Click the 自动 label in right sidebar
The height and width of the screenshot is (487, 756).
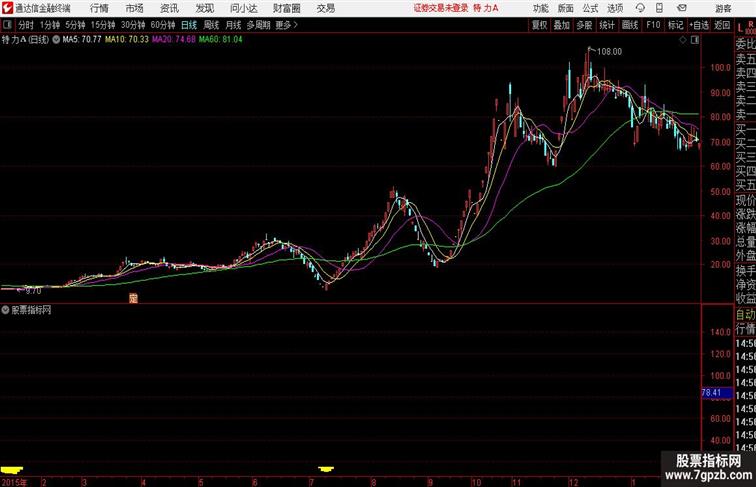[746, 314]
